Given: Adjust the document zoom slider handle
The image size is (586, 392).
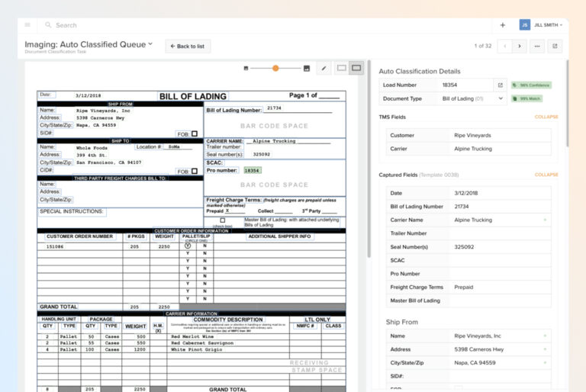Looking at the screenshot, I should click(275, 69).
